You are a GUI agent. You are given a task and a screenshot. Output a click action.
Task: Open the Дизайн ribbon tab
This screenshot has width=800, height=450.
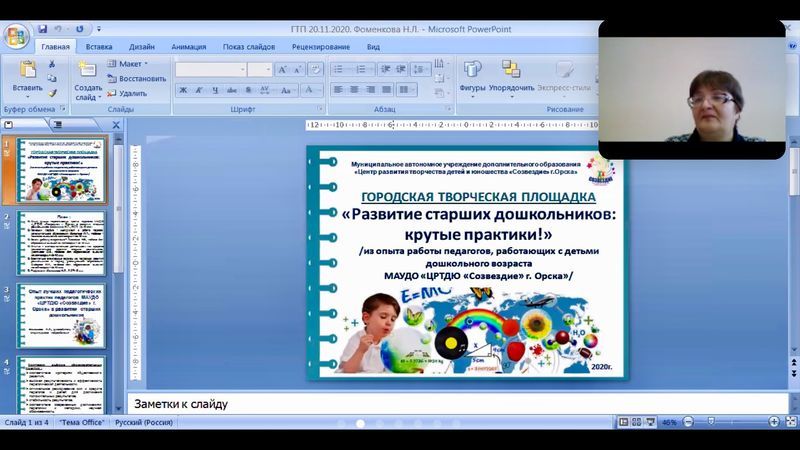pos(142,46)
